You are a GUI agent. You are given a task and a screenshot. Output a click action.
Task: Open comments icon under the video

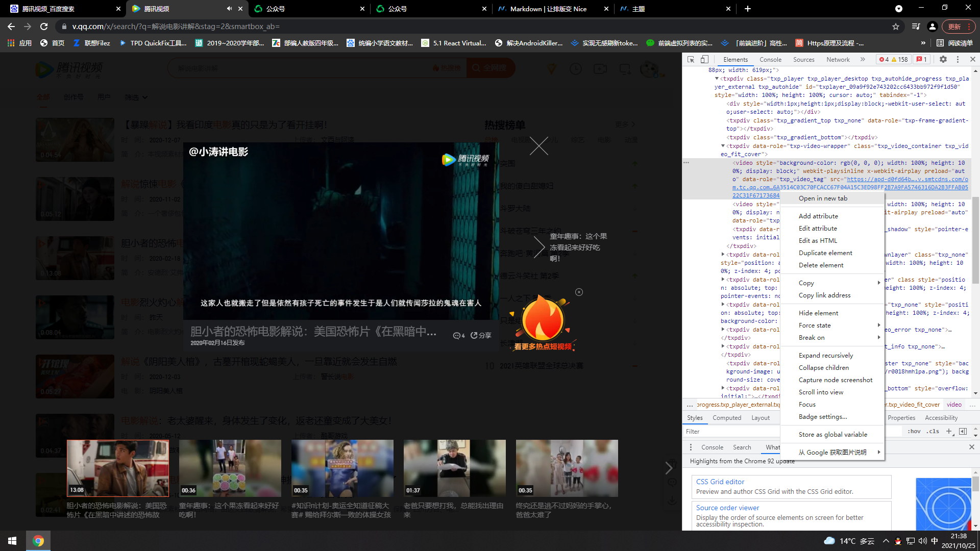[459, 336]
